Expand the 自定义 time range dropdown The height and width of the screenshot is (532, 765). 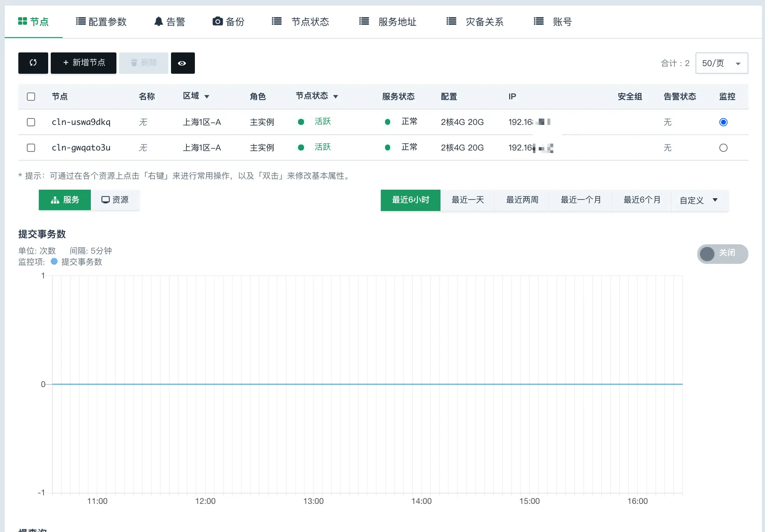tap(698, 200)
